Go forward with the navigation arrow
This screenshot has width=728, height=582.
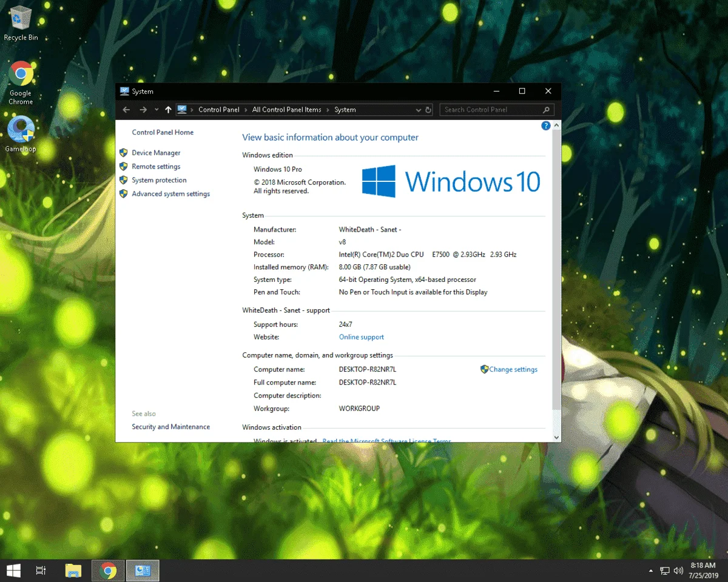143,110
